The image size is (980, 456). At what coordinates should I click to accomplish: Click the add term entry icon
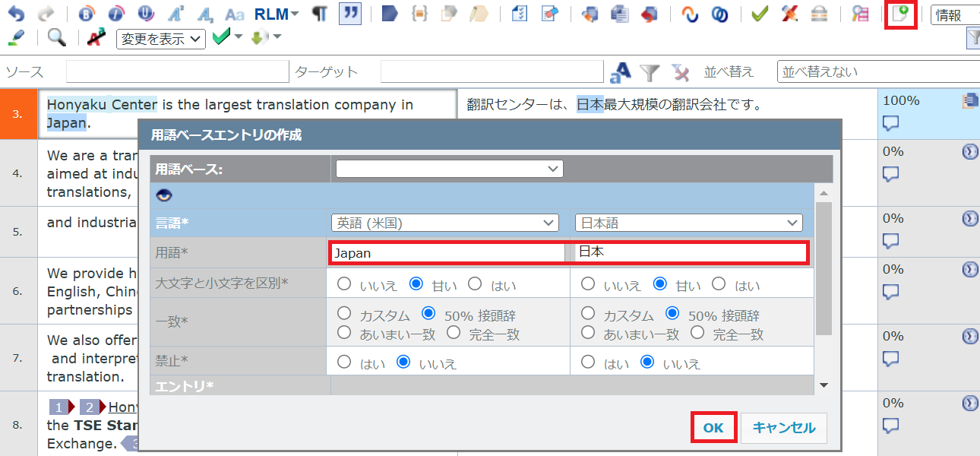901,14
